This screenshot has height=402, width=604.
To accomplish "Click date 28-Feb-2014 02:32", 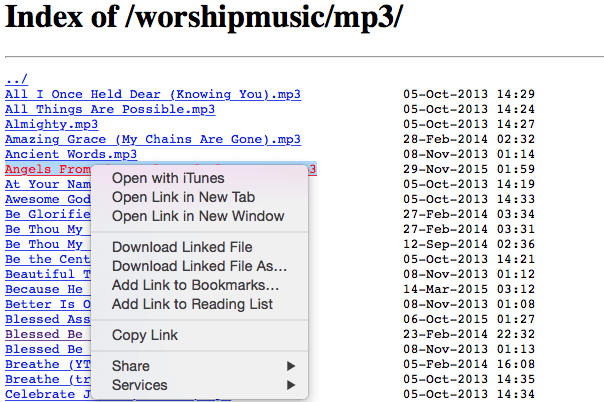I will [x=469, y=139].
